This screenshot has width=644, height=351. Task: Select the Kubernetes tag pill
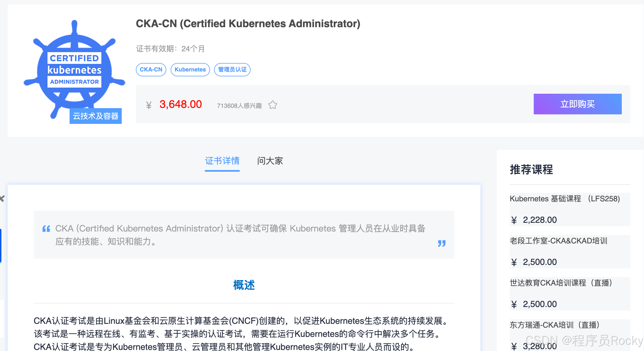[190, 70]
